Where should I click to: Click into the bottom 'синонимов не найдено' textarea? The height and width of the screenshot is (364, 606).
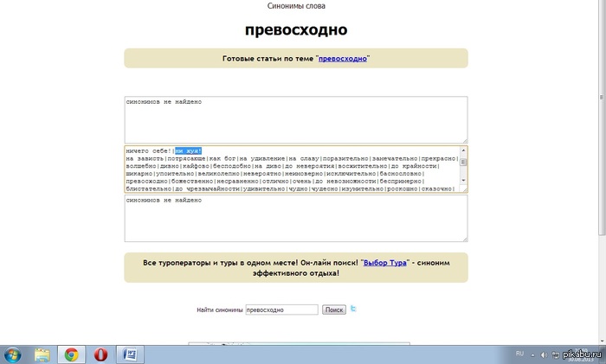coord(296,219)
